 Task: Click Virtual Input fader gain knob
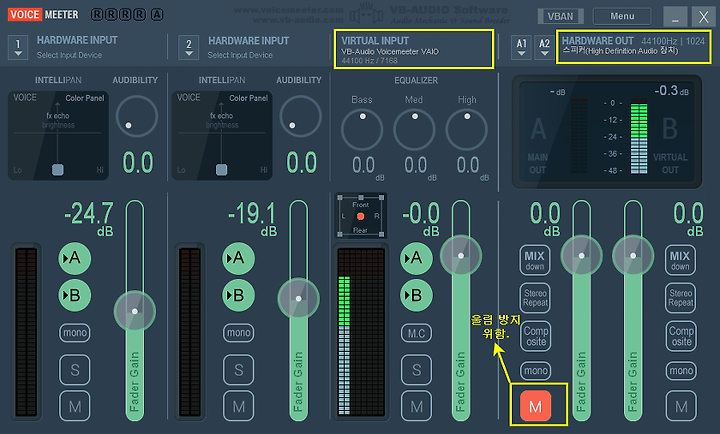coord(461,256)
